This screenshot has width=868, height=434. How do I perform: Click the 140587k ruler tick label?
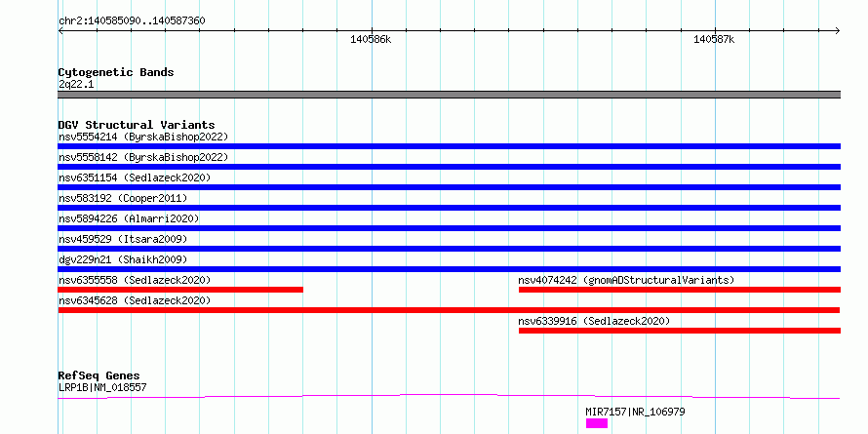click(x=714, y=39)
